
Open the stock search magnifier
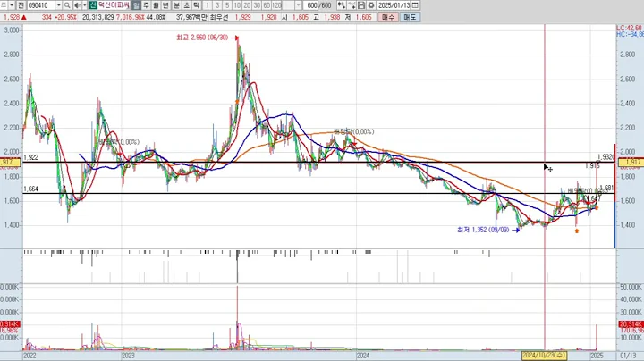(x=67, y=5)
